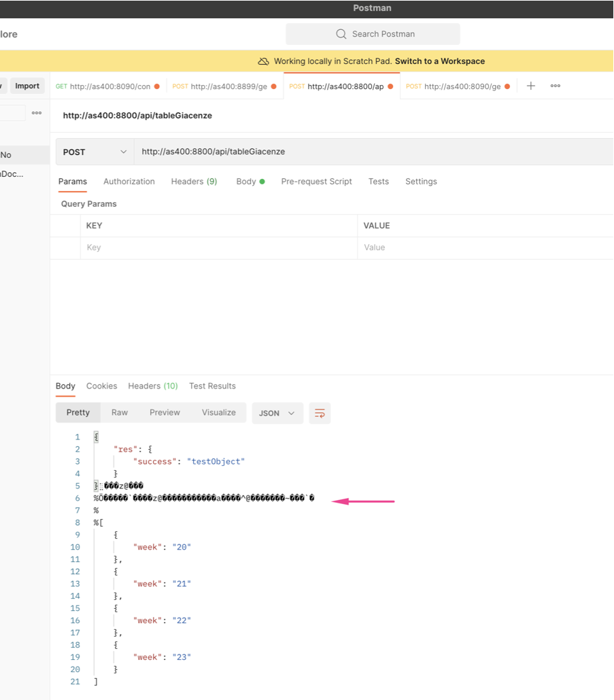Switch to the Authorization tab
This screenshot has height=700, width=614.
coord(129,182)
